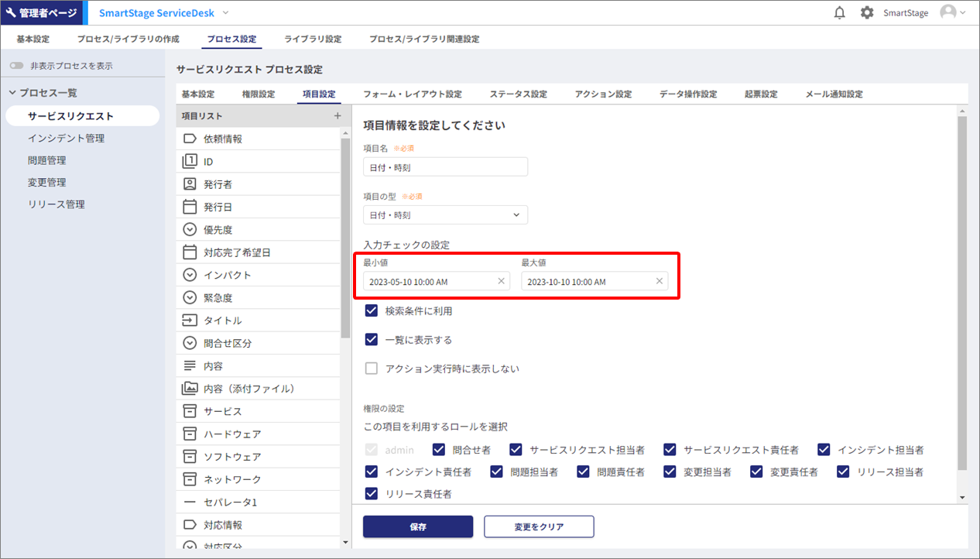Click the 項目名 text input field

tap(445, 167)
